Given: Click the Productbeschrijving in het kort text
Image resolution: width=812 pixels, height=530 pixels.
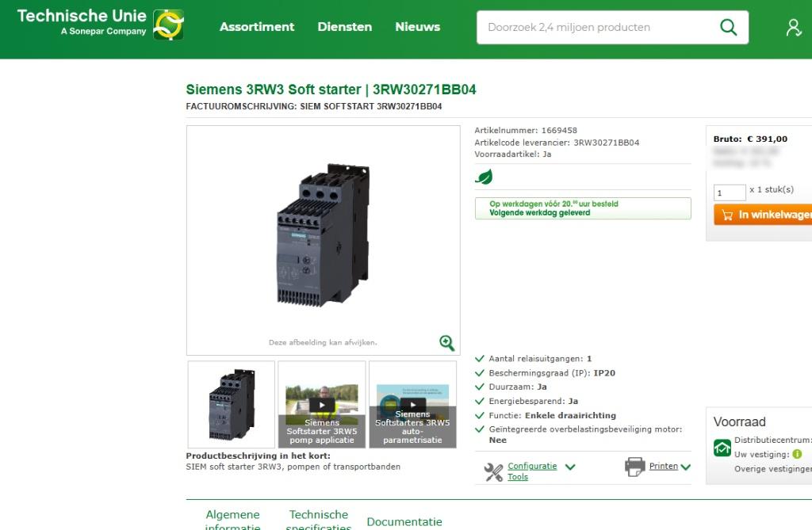Looking at the screenshot, I should (258, 456).
